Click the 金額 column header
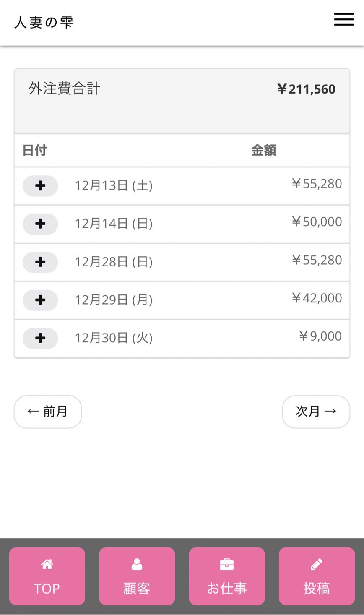The image size is (364, 615). point(263,150)
